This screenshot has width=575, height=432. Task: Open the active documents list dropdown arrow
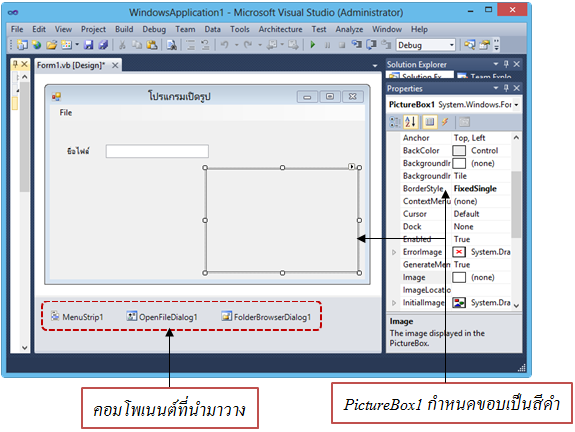click(x=375, y=66)
